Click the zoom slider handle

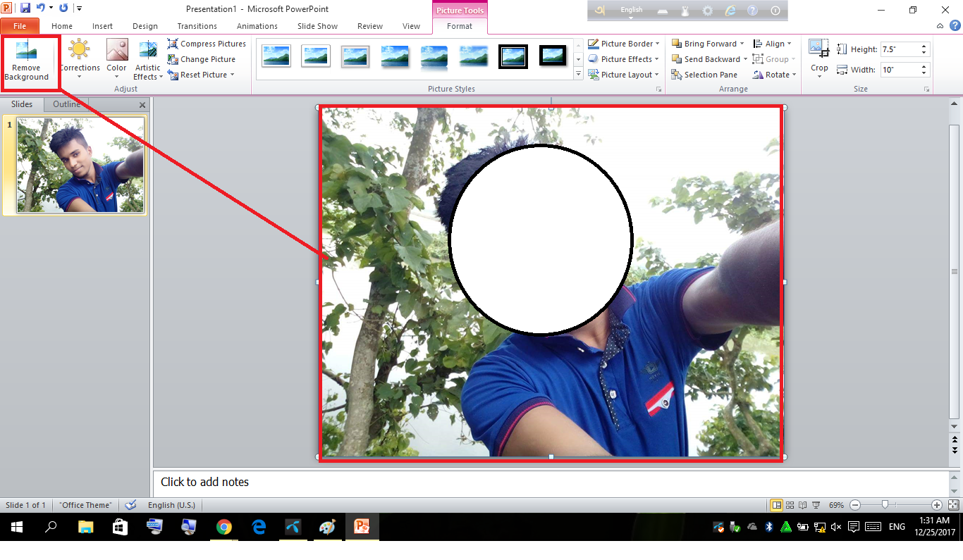point(885,505)
